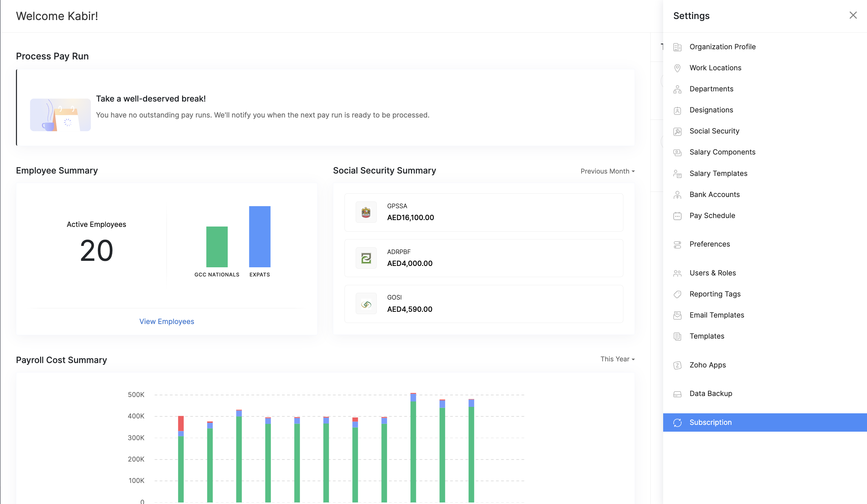
Task: Click the Data Backup drive icon
Action: pos(677,394)
